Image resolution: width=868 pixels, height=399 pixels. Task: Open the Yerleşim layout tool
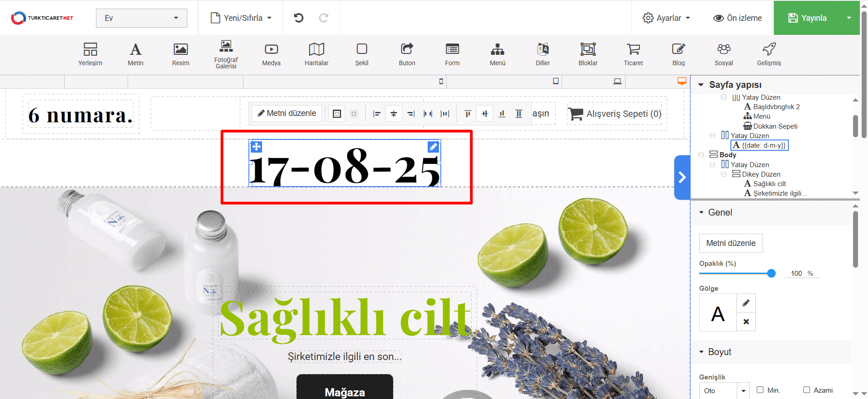point(90,54)
